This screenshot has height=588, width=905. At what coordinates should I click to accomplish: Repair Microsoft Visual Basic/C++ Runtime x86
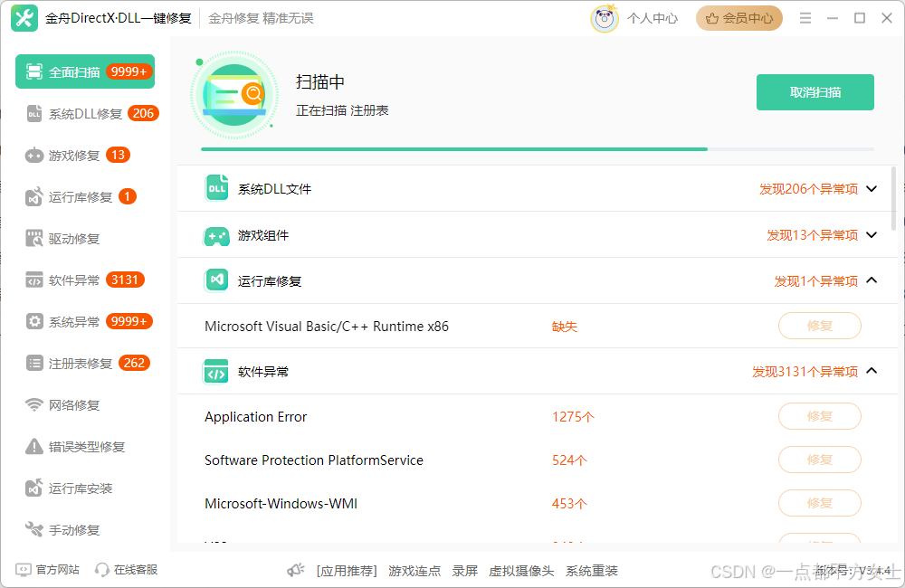pyautogui.click(x=819, y=326)
